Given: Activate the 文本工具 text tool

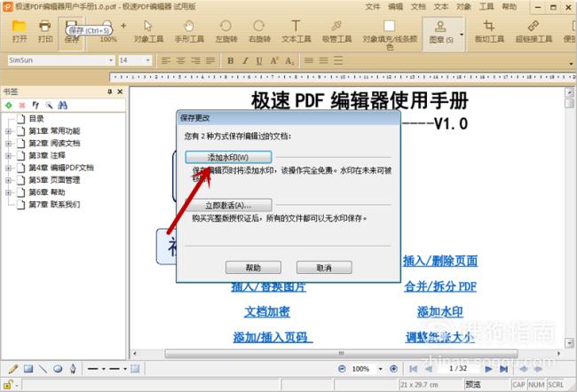Looking at the screenshot, I should tap(296, 31).
